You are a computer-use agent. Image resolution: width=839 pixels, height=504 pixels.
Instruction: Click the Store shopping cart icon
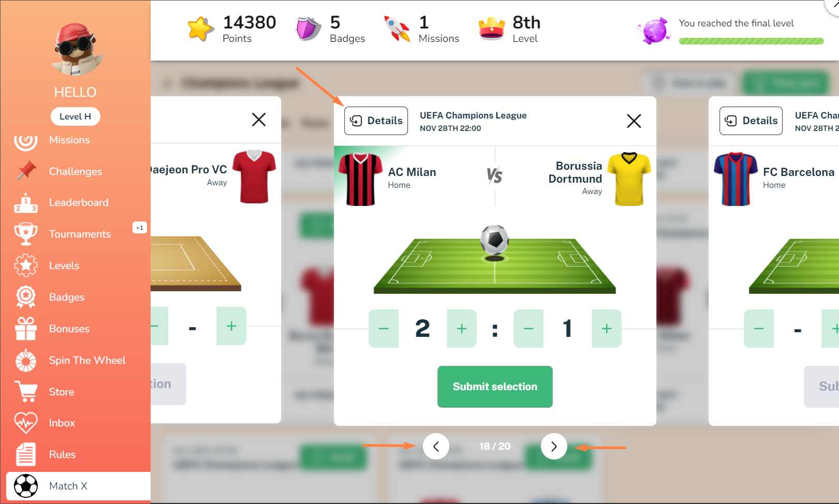pyautogui.click(x=26, y=392)
